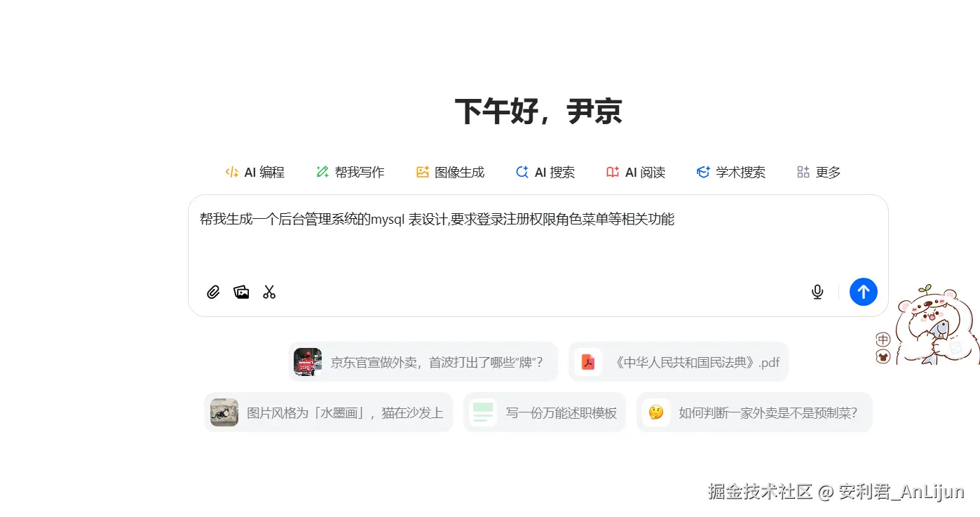
Task: Open the AI 编程 shortcut
Action: 254,172
